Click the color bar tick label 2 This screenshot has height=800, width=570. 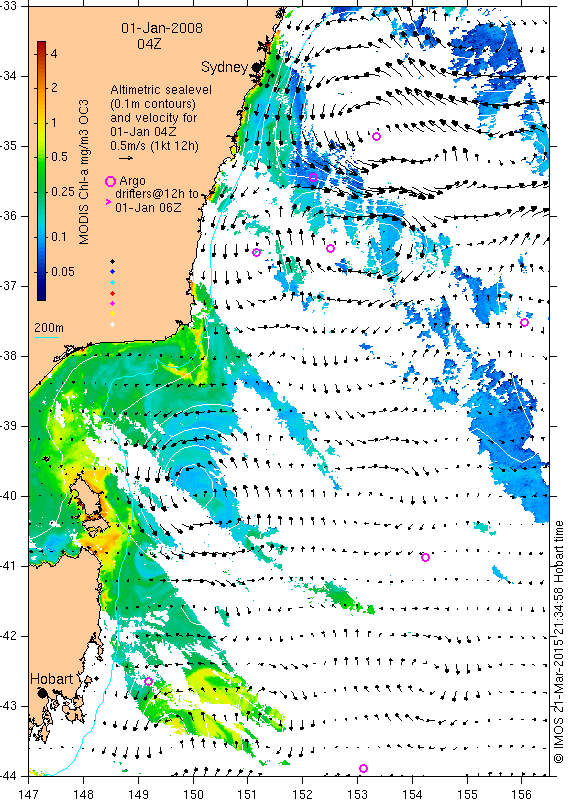pos(54,88)
